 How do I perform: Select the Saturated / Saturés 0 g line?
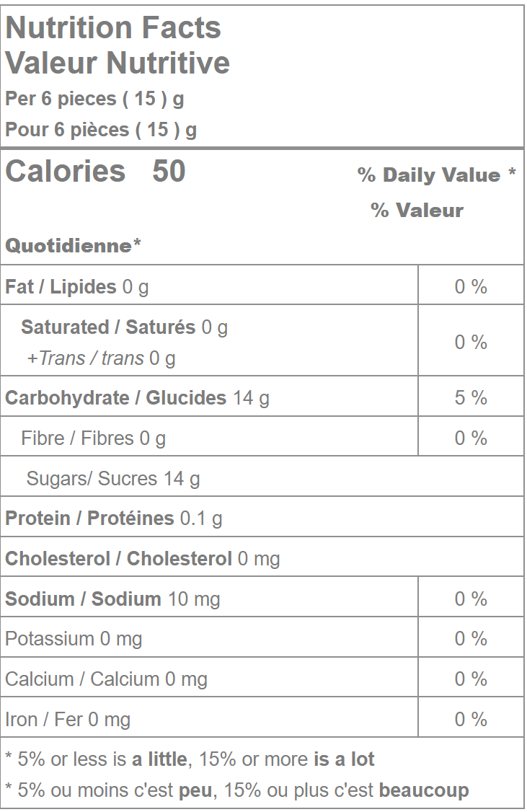tap(124, 327)
